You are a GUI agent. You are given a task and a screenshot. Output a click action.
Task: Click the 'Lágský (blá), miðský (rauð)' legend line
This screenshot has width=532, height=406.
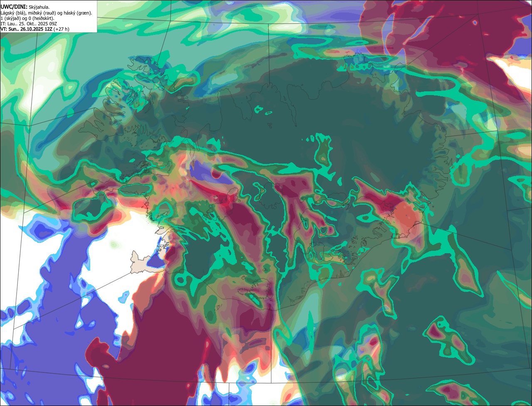coord(46,13)
